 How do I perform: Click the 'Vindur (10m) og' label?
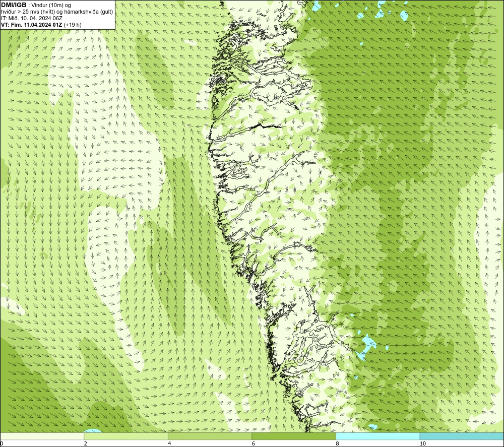pyautogui.click(x=51, y=6)
